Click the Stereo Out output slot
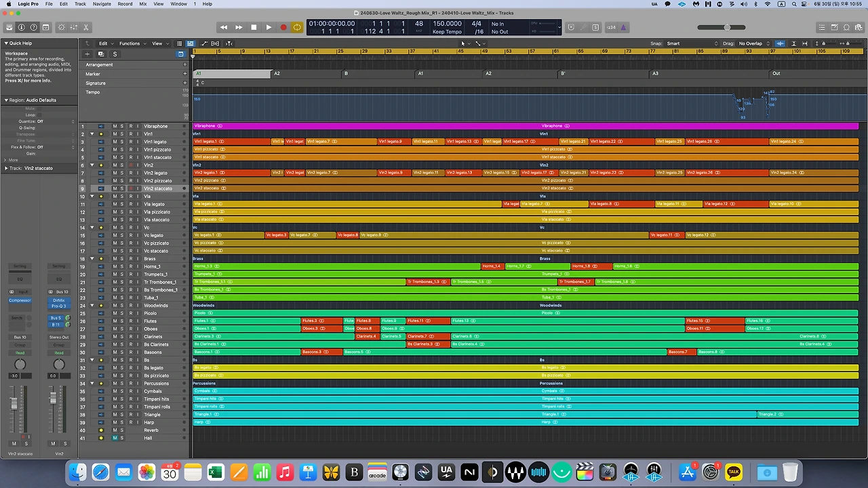Screen dimensions: 868x488 point(59,337)
